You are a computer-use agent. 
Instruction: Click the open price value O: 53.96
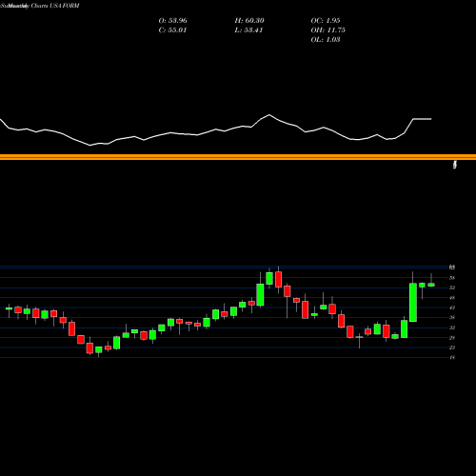point(172,21)
